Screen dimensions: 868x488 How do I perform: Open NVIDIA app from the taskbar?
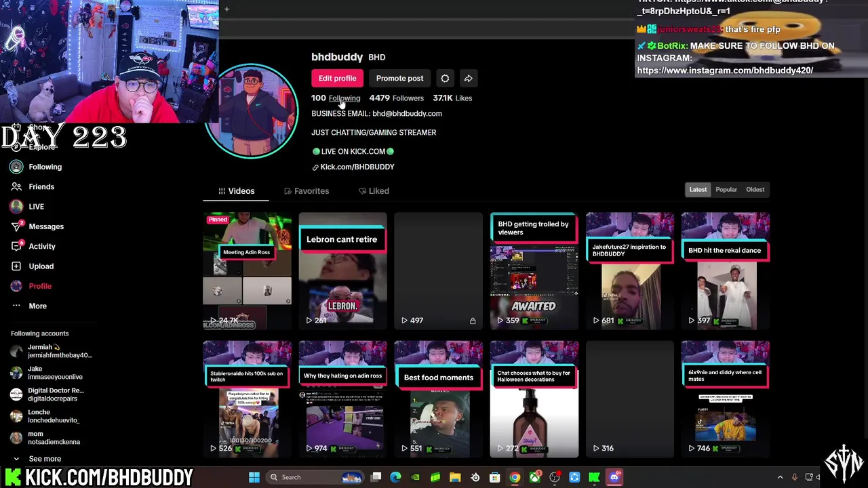[416, 477]
